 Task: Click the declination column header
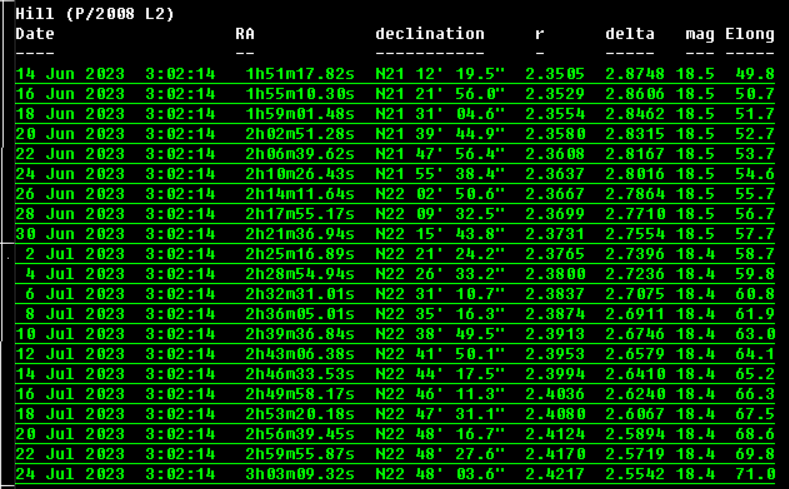pos(430,34)
